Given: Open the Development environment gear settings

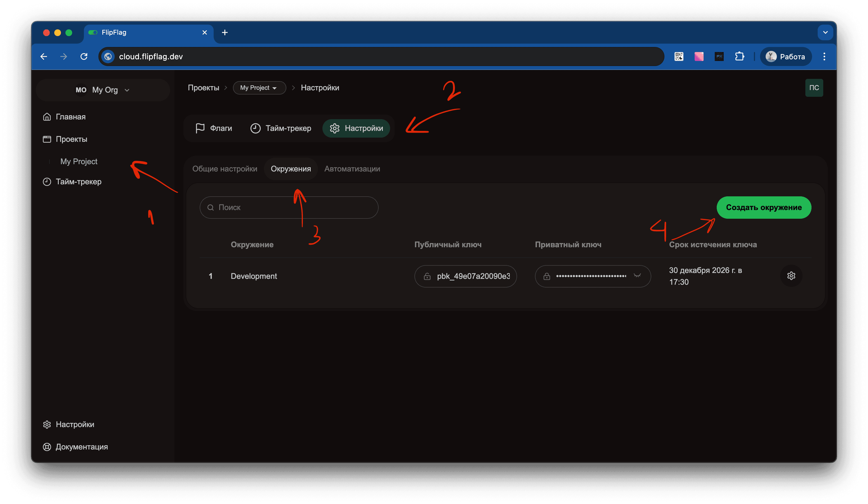Looking at the screenshot, I should (x=791, y=275).
